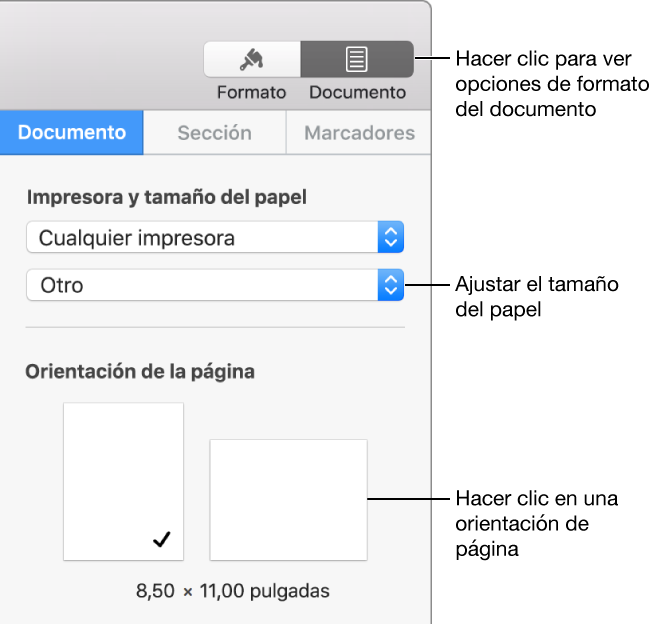Viewport: 652px width, 624px height.
Task: Click the Impresora y tamaño del papel heading
Action: (x=167, y=197)
